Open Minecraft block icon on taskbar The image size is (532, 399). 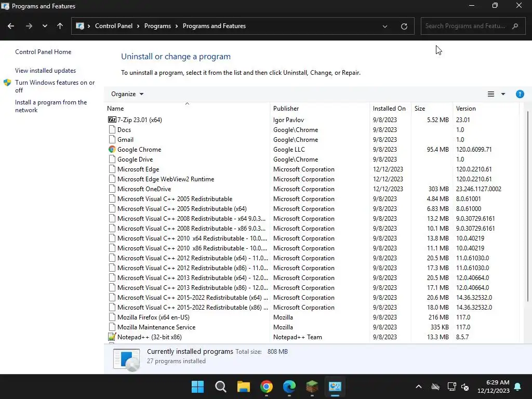(x=312, y=387)
